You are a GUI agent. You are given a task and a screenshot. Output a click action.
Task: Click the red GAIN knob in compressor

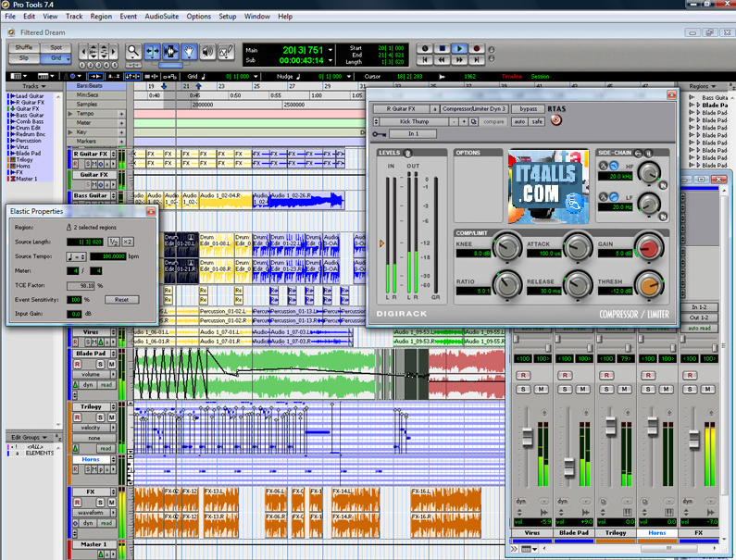(649, 247)
